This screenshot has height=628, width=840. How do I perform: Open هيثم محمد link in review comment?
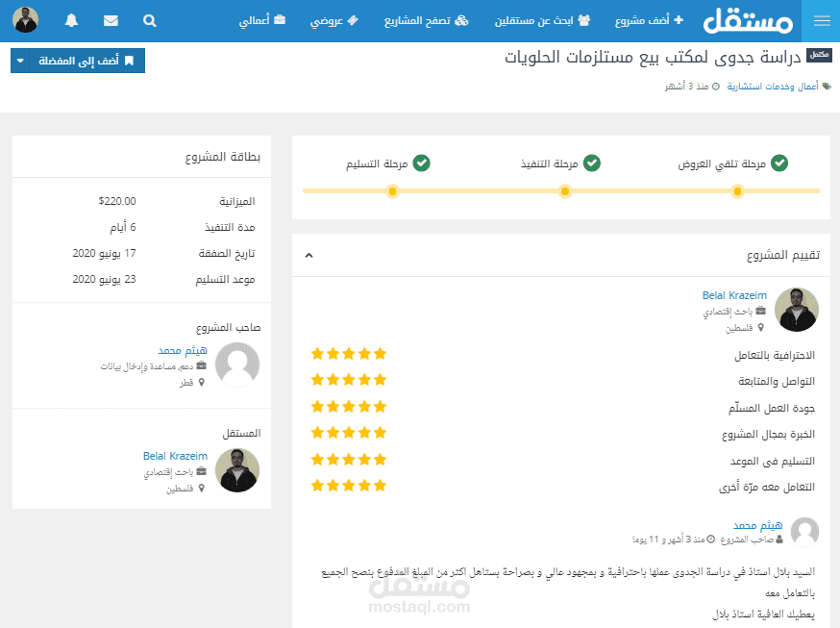click(x=757, y=525)
